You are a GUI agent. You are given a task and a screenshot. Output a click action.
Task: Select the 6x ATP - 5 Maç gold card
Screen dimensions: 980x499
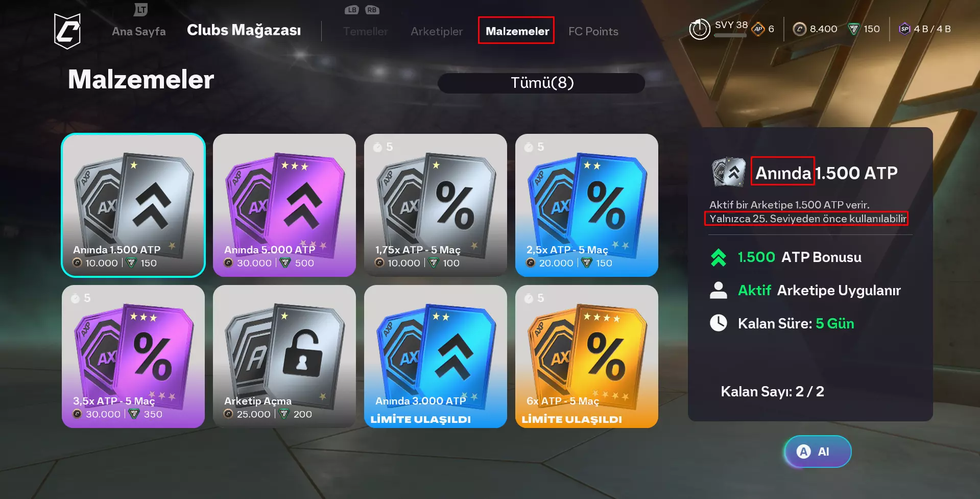pos(587,357)
